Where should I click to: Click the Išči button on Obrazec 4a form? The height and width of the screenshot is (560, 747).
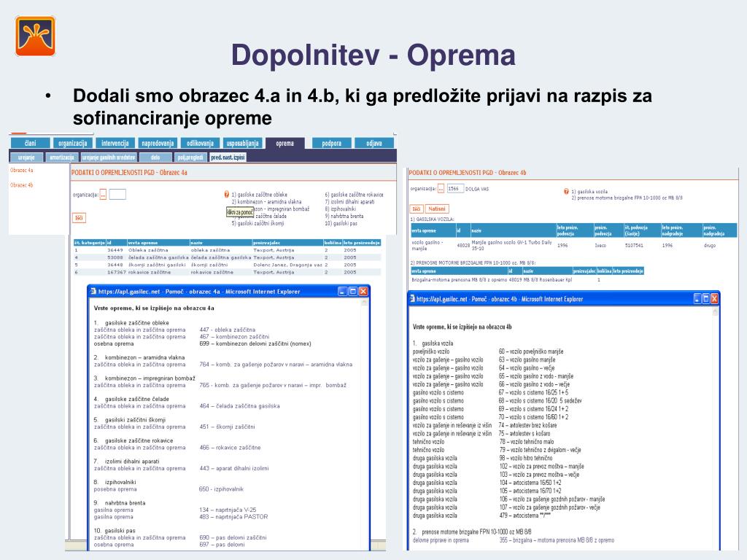[79, 218]
